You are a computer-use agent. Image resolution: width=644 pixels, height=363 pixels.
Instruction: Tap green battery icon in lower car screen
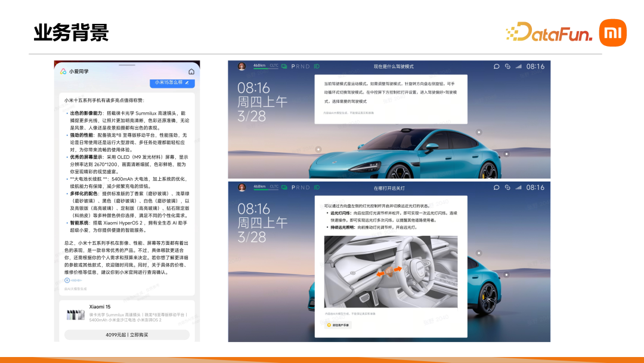(284, 187)
